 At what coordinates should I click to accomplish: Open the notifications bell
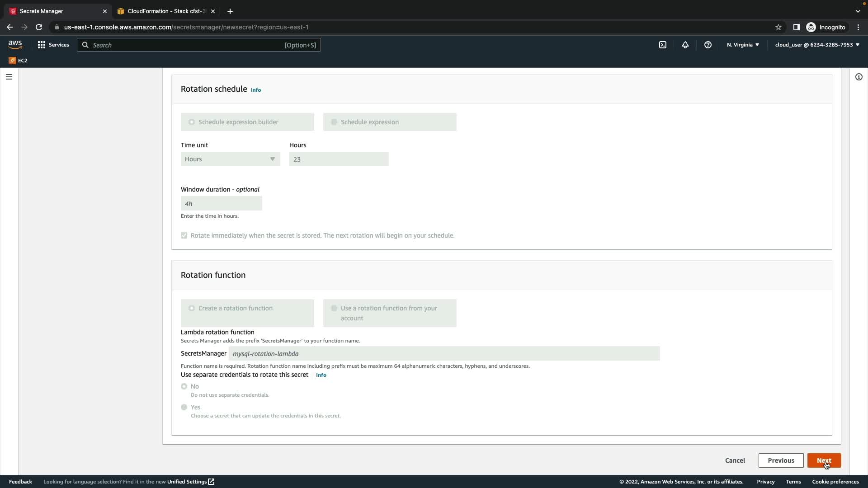(685, 45)
